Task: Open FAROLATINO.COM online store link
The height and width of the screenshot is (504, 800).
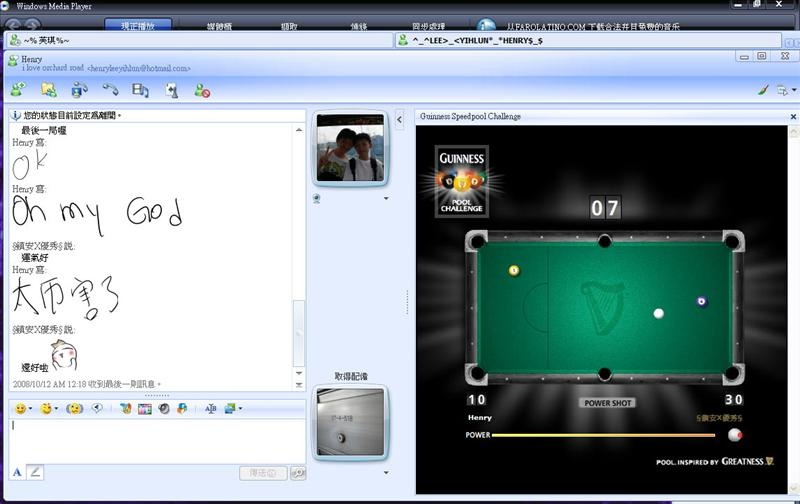Action: (x=593, y=26)
